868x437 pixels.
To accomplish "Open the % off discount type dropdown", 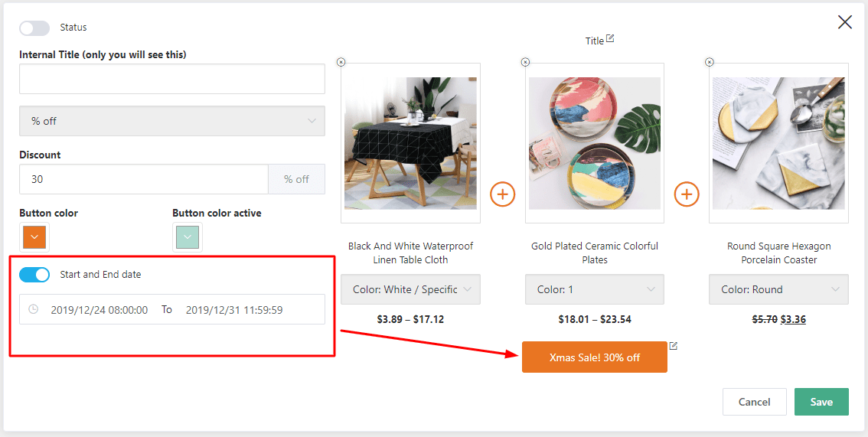I will [172, 121].
